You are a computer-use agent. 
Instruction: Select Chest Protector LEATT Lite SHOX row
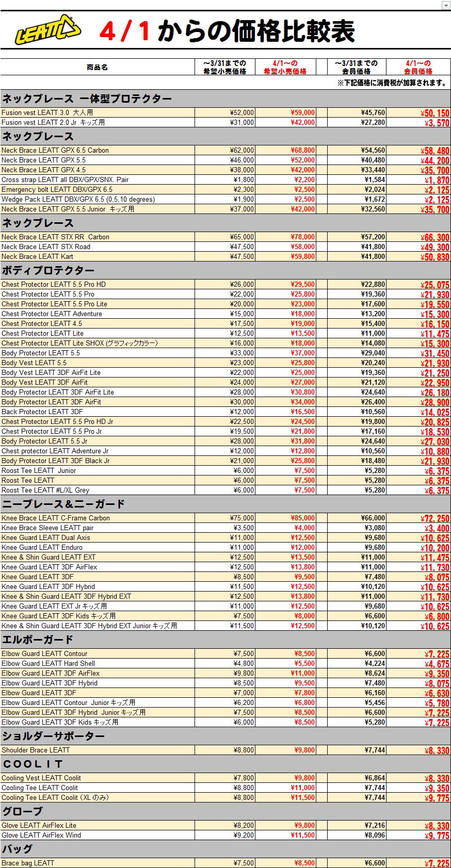click(x=79, y=343)
